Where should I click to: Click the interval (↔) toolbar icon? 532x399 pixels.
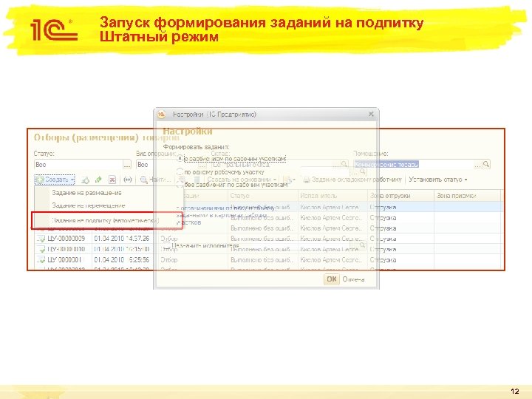click(128, 180)
